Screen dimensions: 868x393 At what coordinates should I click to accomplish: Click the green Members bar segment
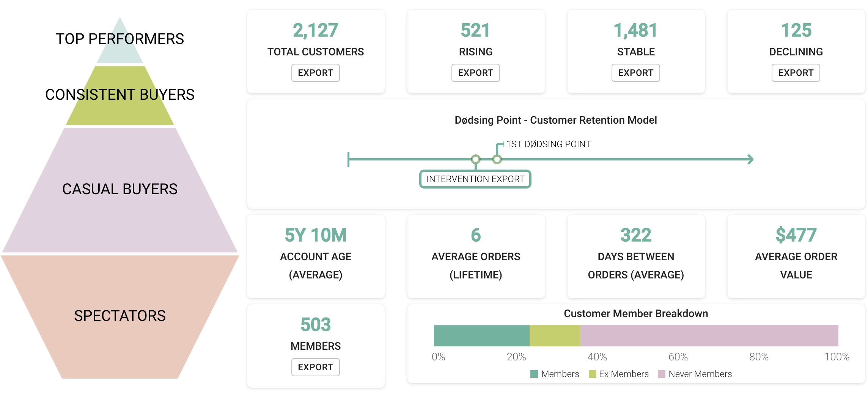tap(481, 336)
